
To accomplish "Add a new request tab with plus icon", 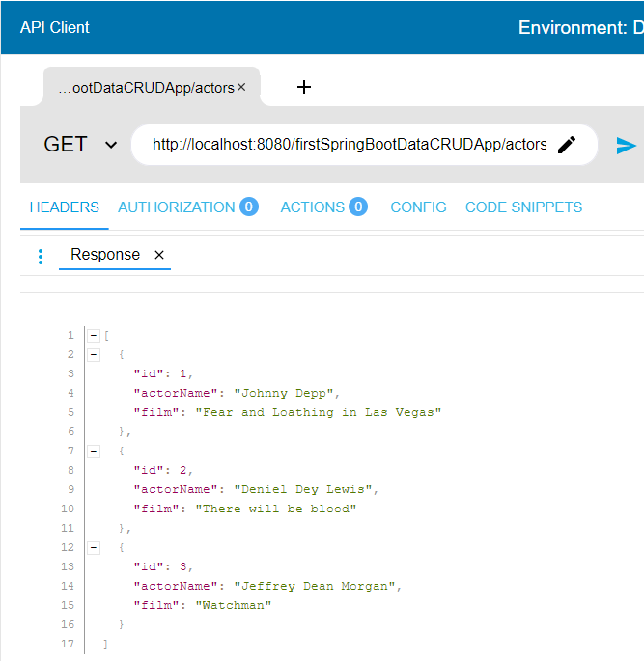I will tap(303, 87).
